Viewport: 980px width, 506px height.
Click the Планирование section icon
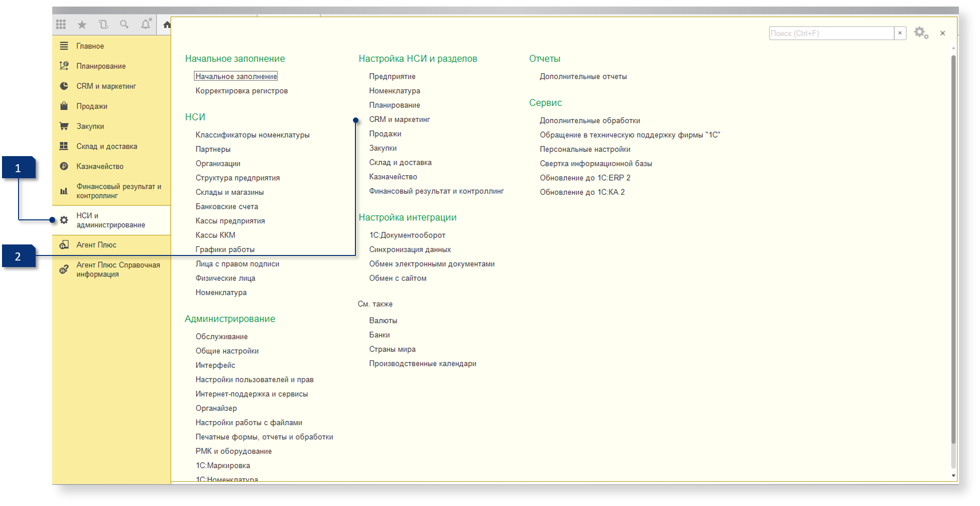pyautogui.click(x=64, y=66)
